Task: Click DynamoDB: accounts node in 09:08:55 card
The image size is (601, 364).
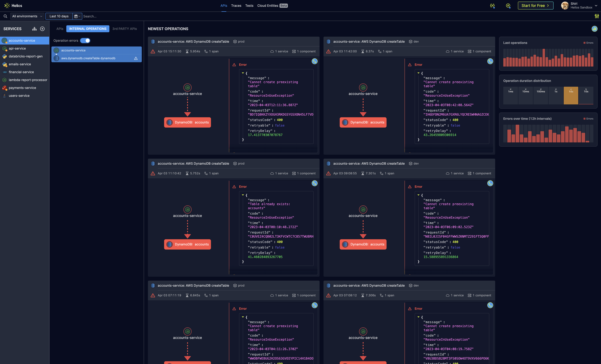Action: [363, 244]
